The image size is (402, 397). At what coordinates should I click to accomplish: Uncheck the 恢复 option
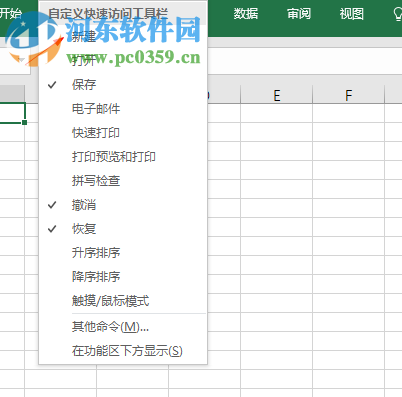click(x=123, y=229)
